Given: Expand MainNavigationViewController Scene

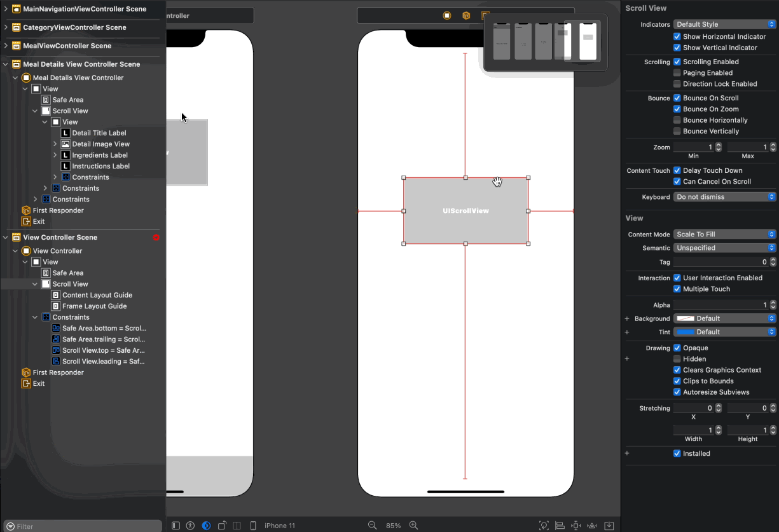Looking at the screenshot, I should pos(6,9).
